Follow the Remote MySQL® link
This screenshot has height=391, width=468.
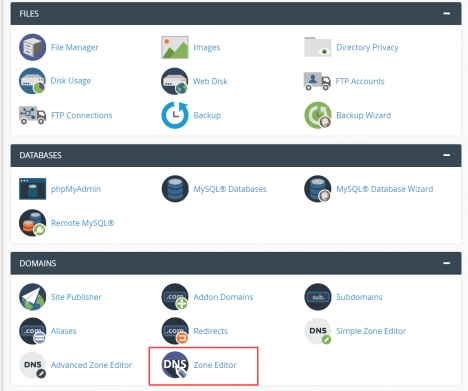[82, 223]
